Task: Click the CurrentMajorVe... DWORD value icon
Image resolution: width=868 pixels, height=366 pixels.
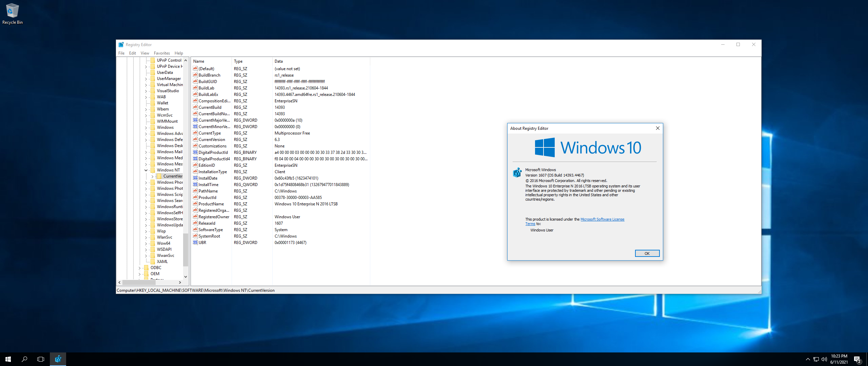Action: [x=195, y=120]
